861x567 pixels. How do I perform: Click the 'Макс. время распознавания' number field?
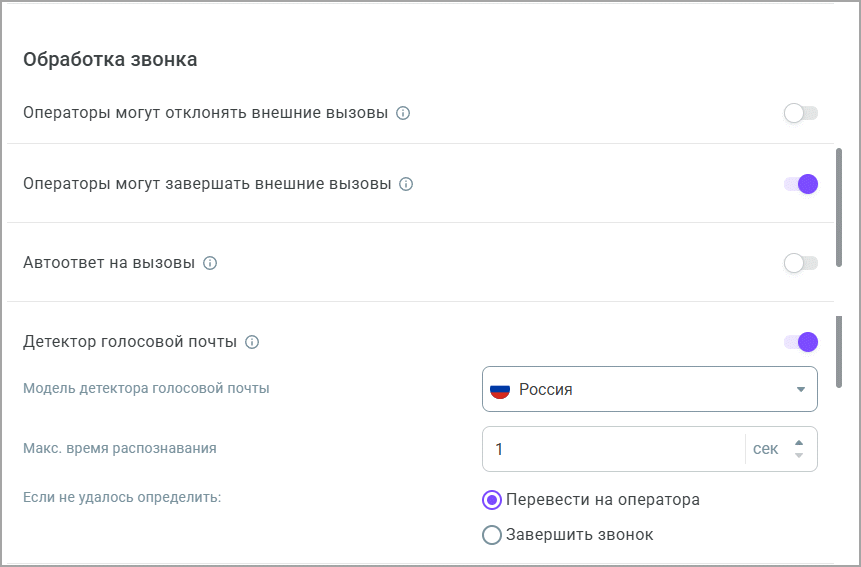click(x=612, y=449)
